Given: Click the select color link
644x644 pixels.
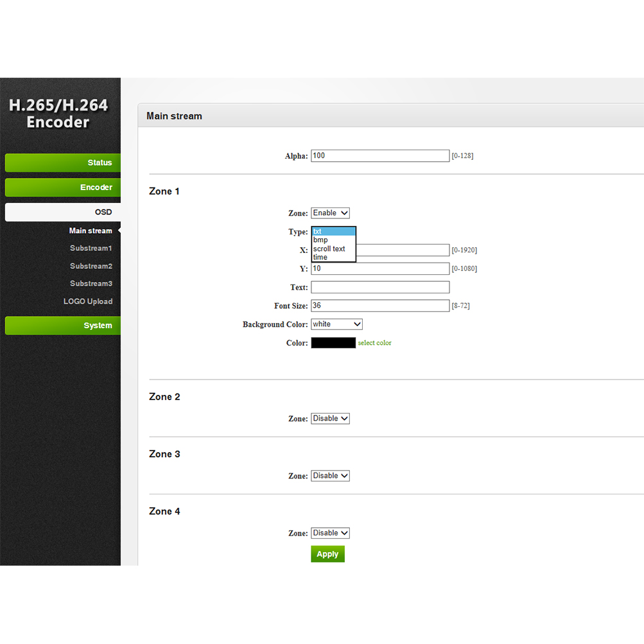Looking at the screenshot, I should click(374, 342).
